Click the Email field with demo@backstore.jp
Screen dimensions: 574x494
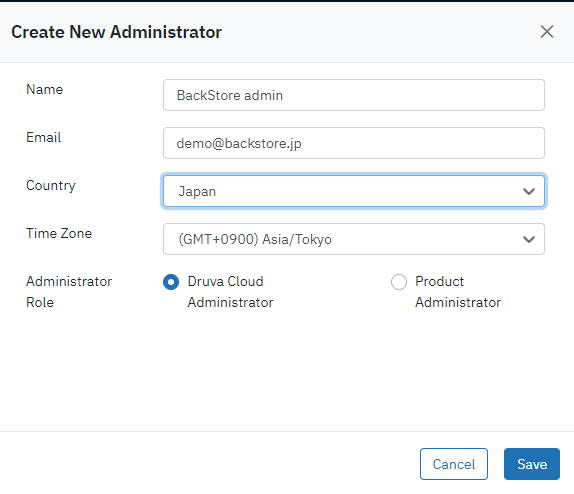pos(354,143)
